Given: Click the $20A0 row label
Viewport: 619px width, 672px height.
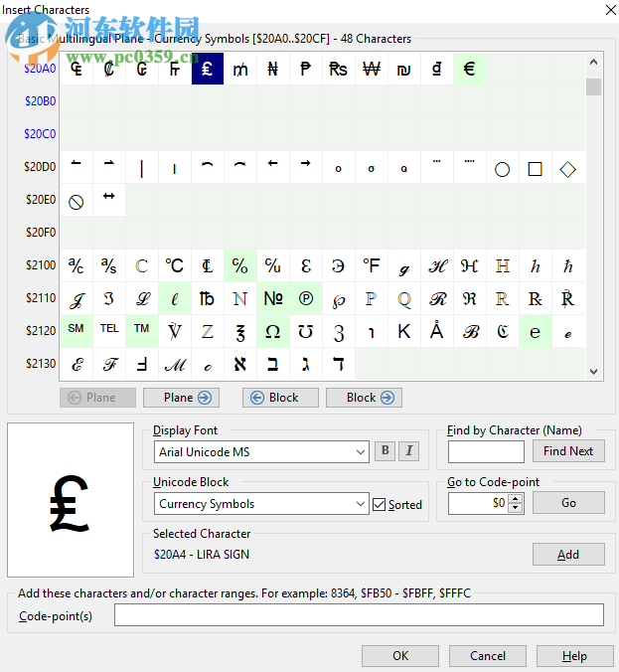Looking at the screenshot, I should (40, 69).
